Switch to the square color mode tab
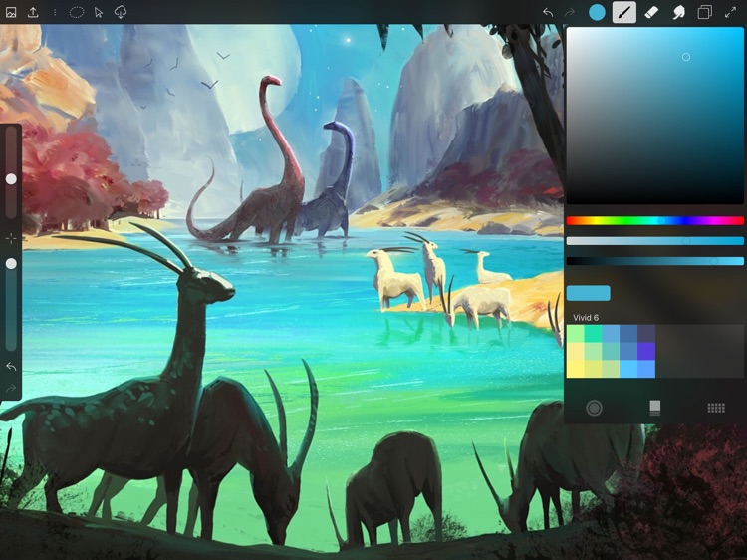747x560 pixels. point(655,408)
